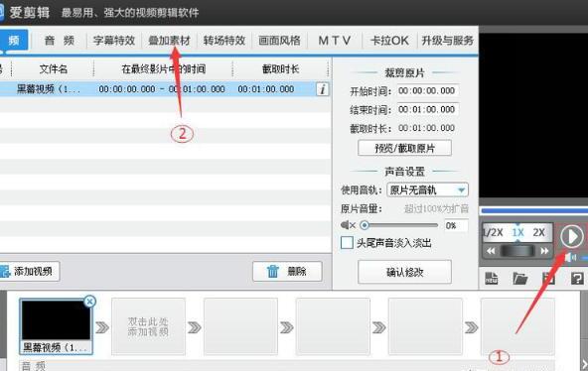The width and height of the screenshot is (588, 371).
Task: Click 预览/截取原片 button
Action: (x=404, y=148)
